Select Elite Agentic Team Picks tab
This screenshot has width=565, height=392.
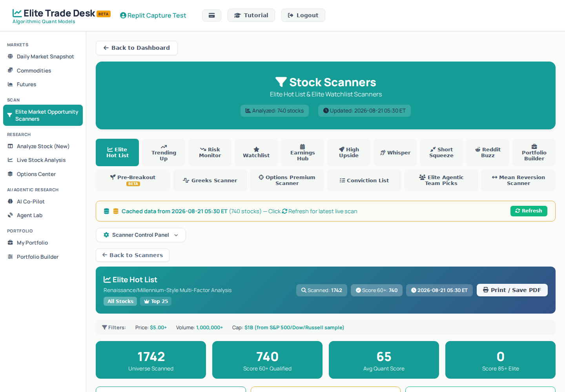tap(441, 180)
